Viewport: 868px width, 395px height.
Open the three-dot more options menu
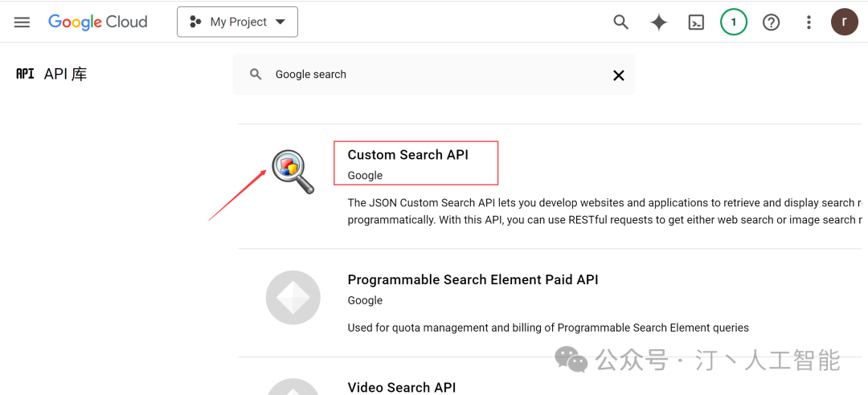pos(809,22)
